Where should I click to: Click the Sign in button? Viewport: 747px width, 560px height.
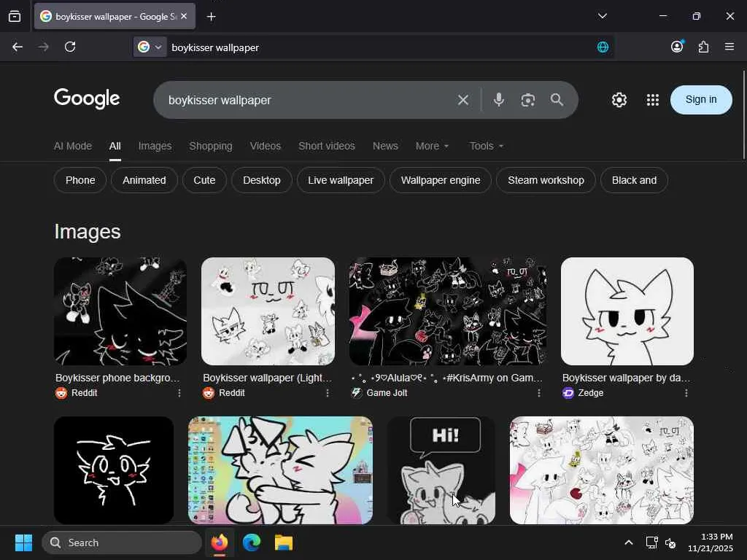click(x=701, y=99)
